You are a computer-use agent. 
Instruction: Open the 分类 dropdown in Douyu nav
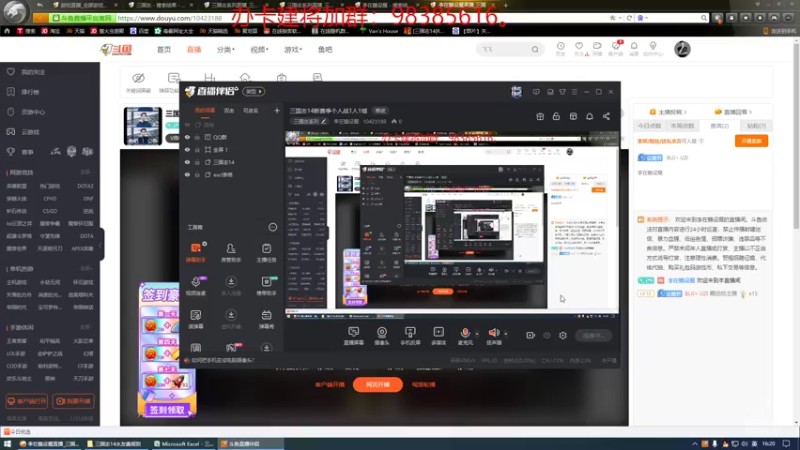(x=226, y=49)
